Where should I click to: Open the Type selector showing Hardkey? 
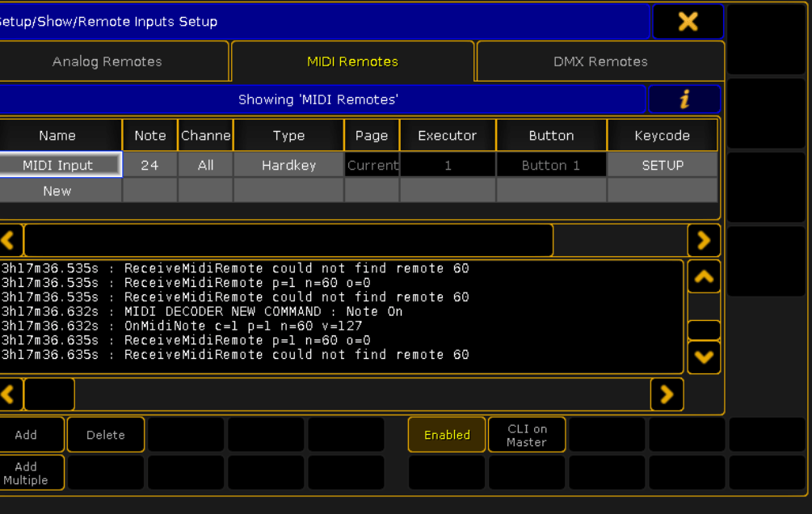[288, 165]
